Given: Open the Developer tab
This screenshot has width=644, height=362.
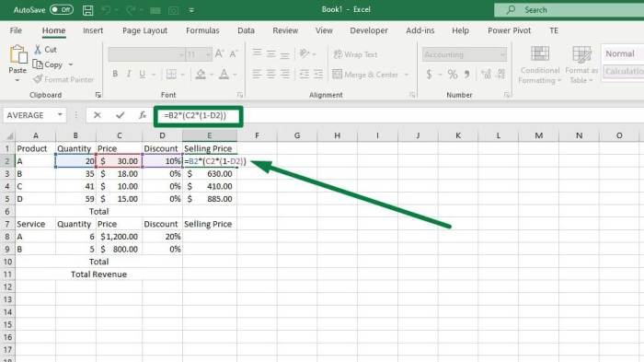Looking at the screenshot, I should tap(369, 30).
